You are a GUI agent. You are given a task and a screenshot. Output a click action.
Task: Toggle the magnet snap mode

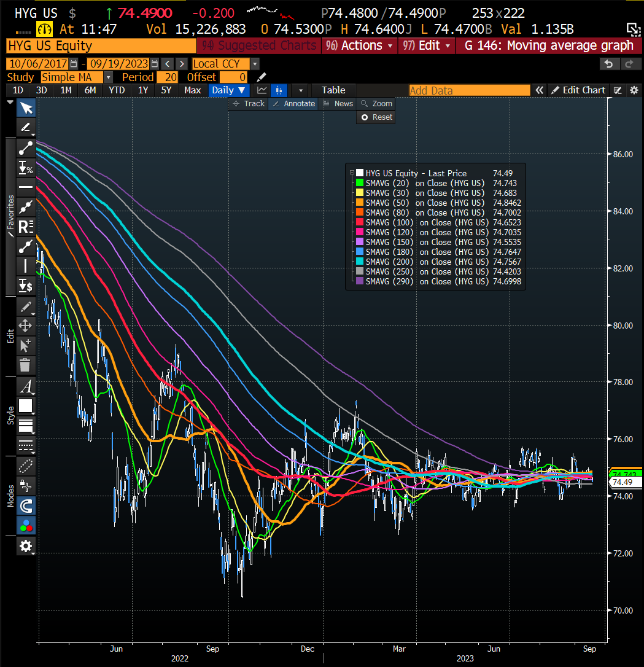[26, 506]
